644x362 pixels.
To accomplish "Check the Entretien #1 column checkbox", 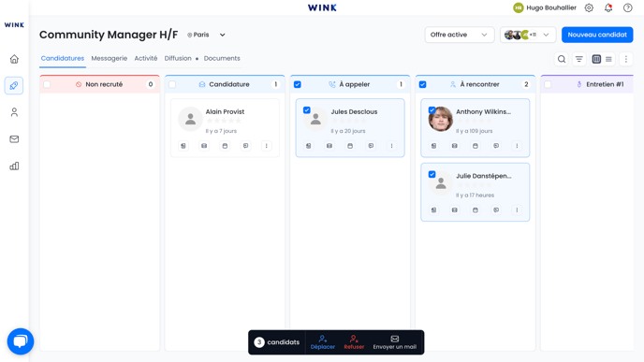I will pos(548,84).
